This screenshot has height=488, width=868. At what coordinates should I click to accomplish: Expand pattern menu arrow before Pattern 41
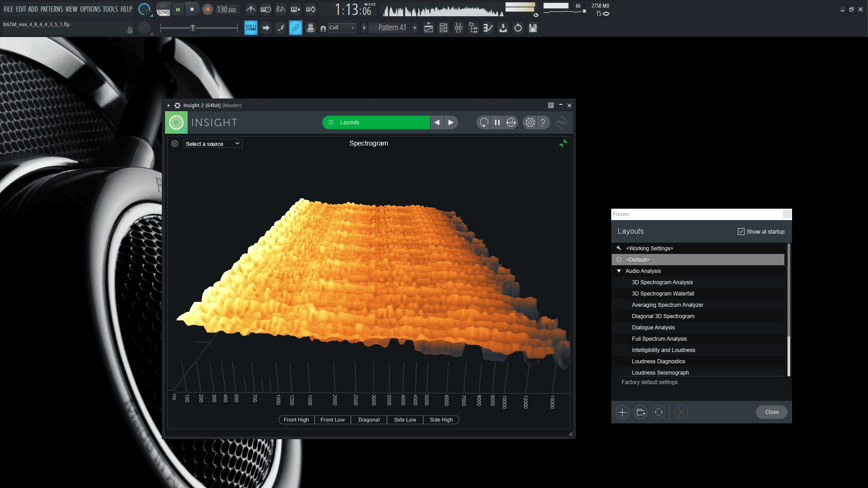coord(364,28)
